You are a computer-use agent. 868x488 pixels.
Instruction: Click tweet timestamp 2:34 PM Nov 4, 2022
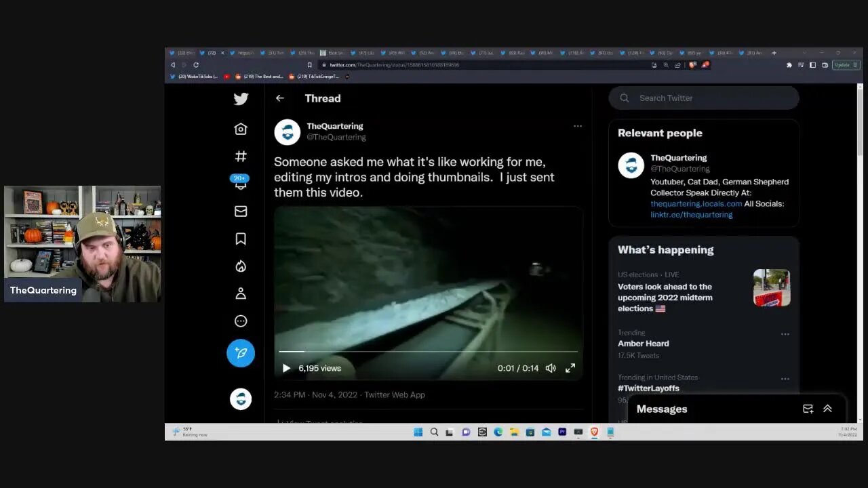[x=316, y=394]
